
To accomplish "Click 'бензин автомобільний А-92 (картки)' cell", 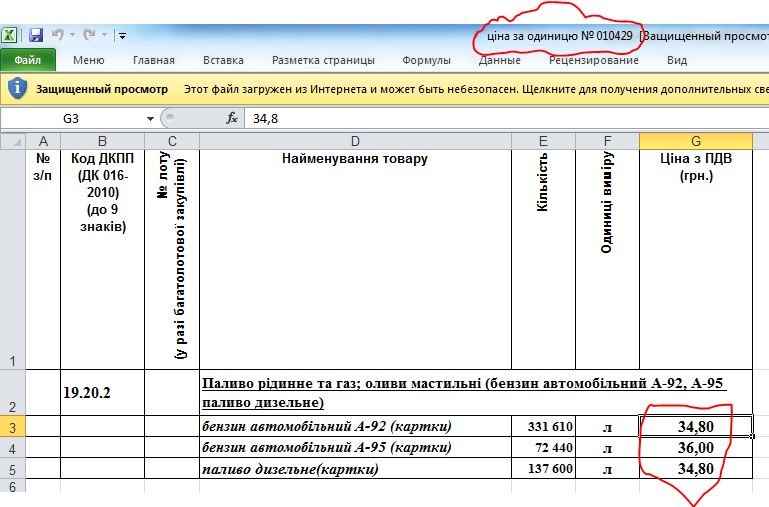I will tap(356, 427).
